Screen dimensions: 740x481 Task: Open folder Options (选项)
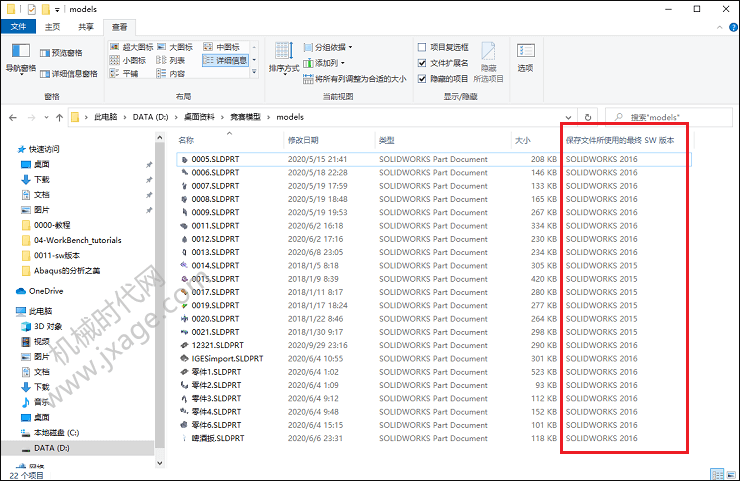pyautogui.click(x=525, y=58)
